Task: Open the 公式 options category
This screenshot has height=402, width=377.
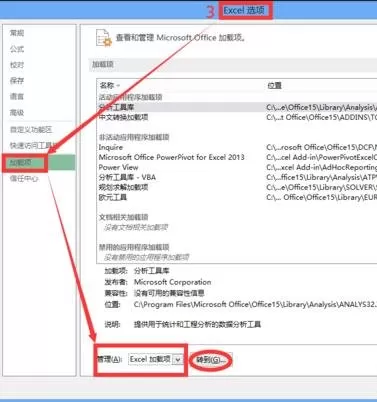Action: [x=17, y=49]
